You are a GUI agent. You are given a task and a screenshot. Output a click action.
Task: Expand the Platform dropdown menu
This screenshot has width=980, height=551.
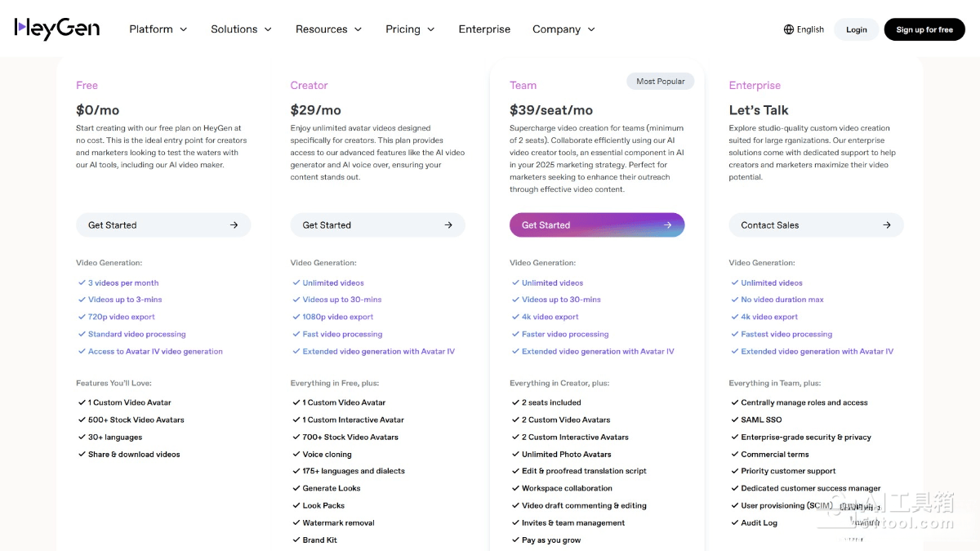click(158, 29)
